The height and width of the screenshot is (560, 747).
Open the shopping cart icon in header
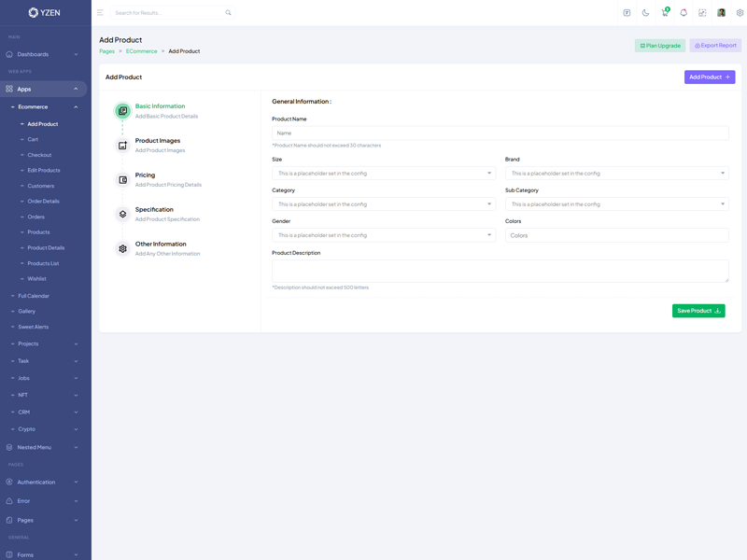point(665,13)
